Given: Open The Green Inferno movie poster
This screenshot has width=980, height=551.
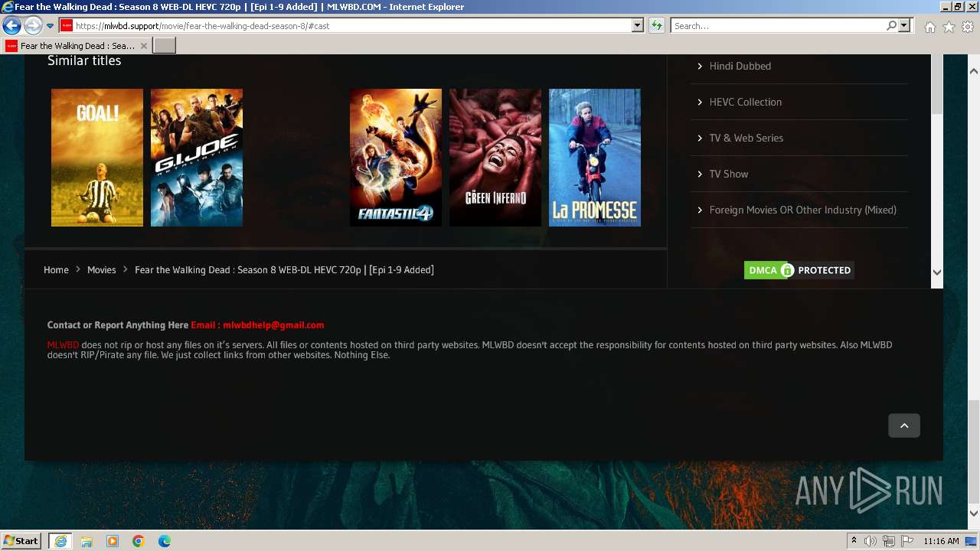Looking at the screenshot, I should click(495, 158).
